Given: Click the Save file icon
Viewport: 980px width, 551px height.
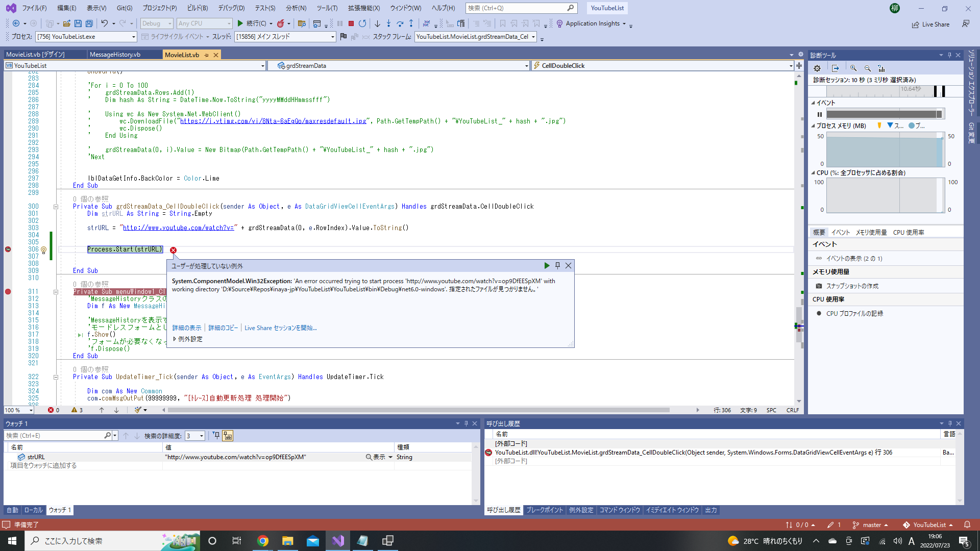Looking at the screenshot, I should pos(78,23).
